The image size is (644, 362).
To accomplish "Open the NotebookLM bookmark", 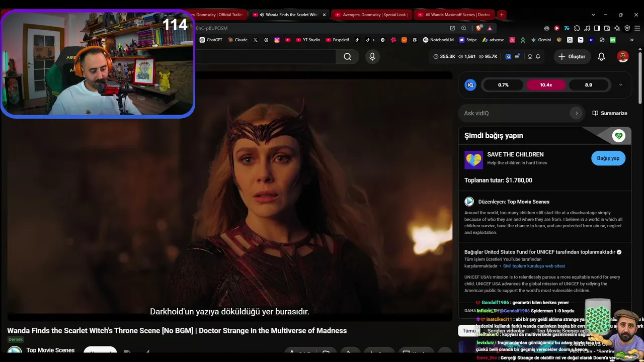I will (x=438, y=40).
